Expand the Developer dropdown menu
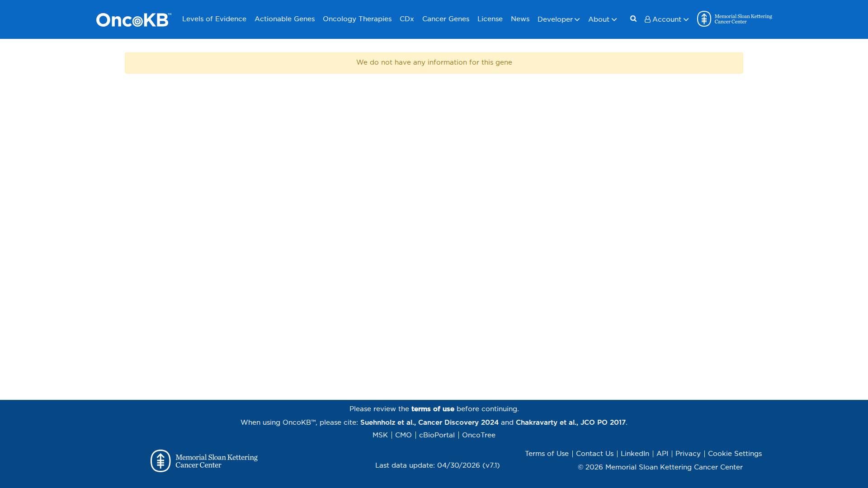The image size is (868, 488). [558, 19]
